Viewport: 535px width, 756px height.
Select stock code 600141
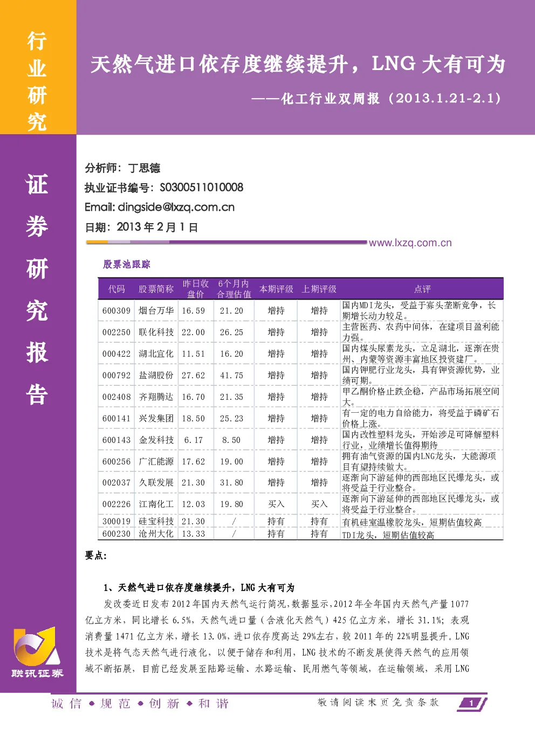click(x=116, y=418)
